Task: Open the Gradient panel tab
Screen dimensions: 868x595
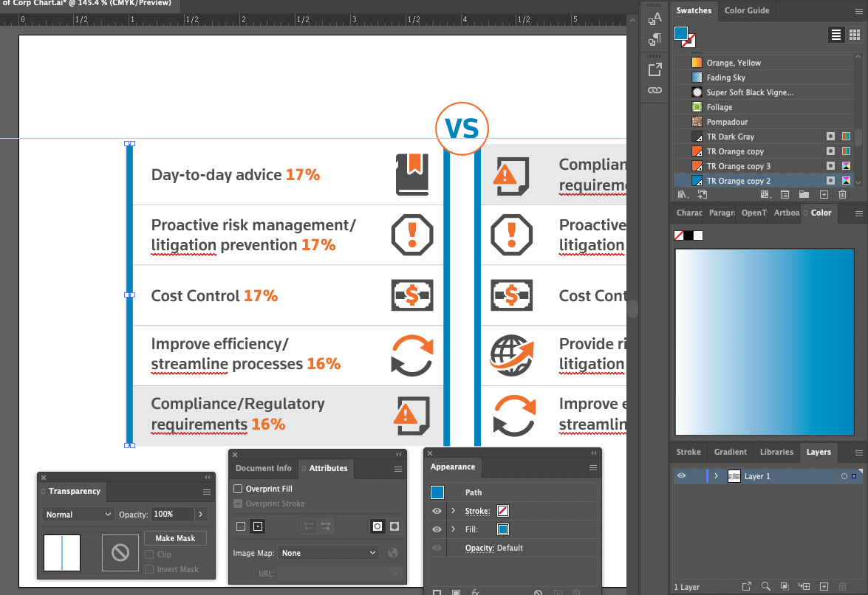Action: pos(730,452)
